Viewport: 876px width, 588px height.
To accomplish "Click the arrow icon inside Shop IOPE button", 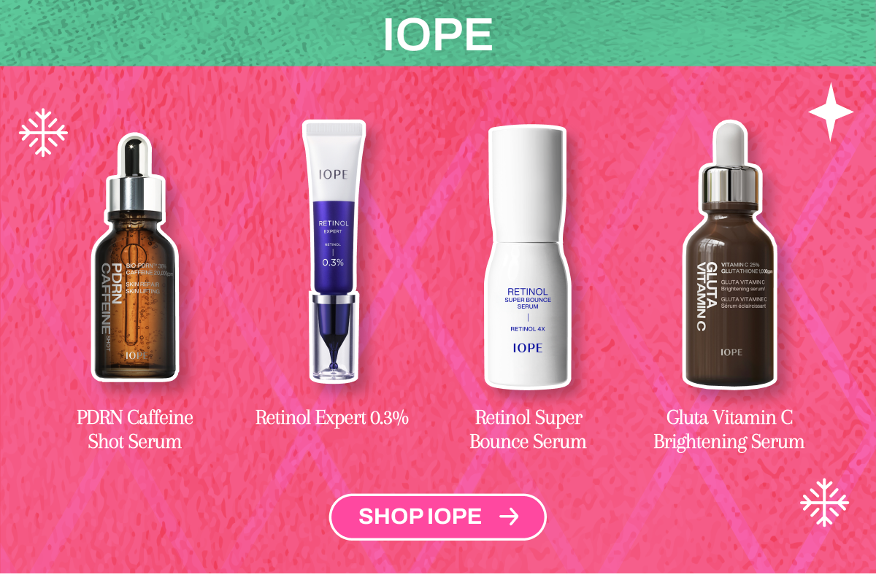I will pos(509,517).
